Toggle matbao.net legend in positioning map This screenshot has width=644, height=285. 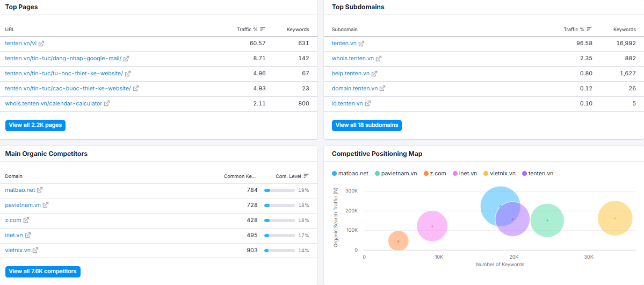point(350,174)
